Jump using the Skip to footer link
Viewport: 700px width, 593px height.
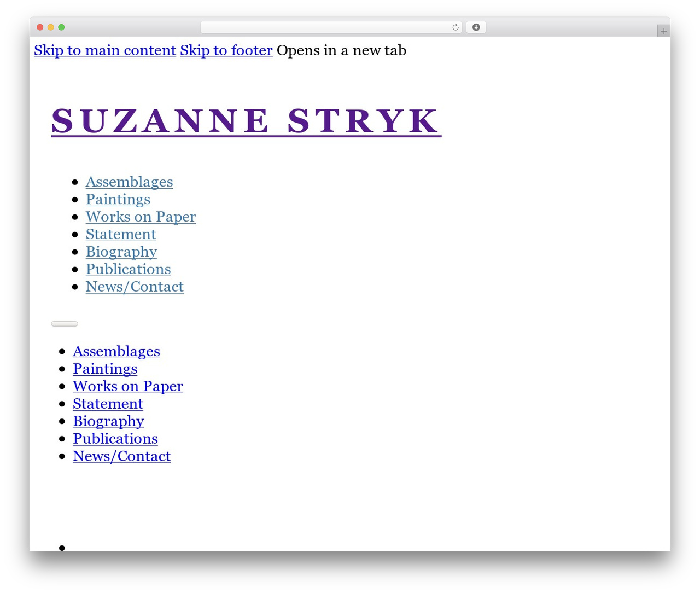coord(226,50)
